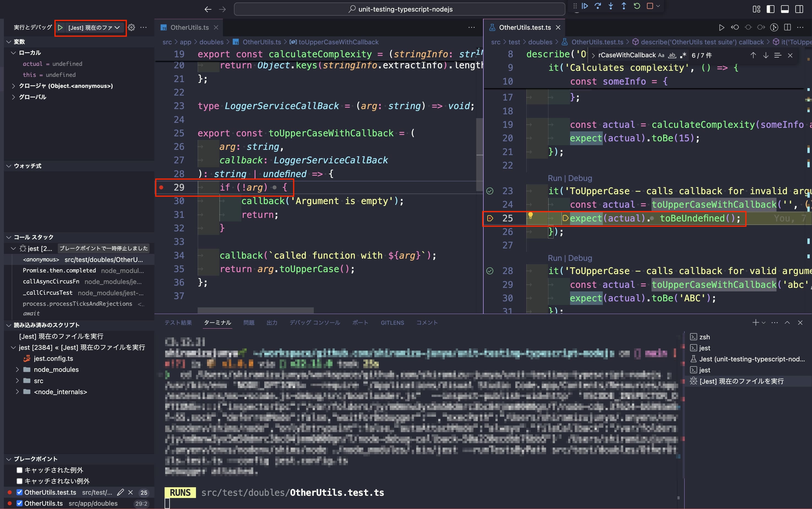Viewport: 812px width, 509px height.
Task: Stop the debug session
Action: tap(650, 6)
